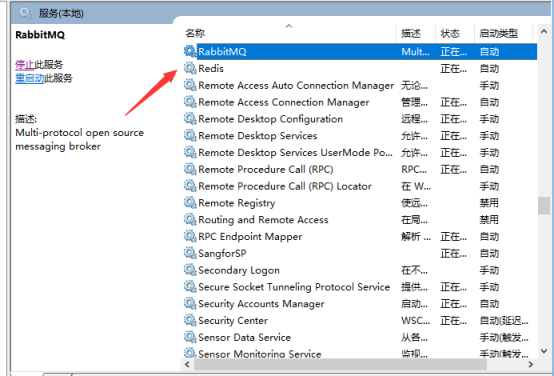The height and width of the screenshot is (376, 554).
Task: Click the 禁用 startup type of Routing and Remote Access
Action: [x=489, y=219]
